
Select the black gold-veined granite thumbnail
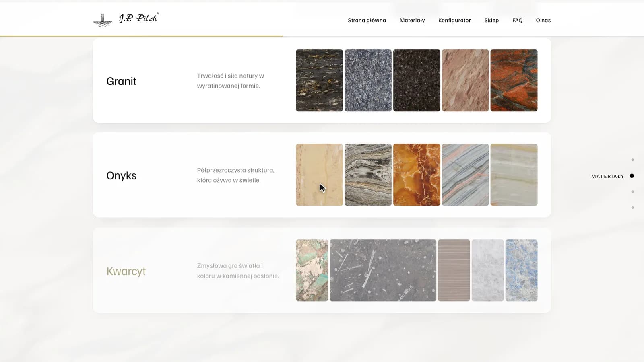point(319,80)
